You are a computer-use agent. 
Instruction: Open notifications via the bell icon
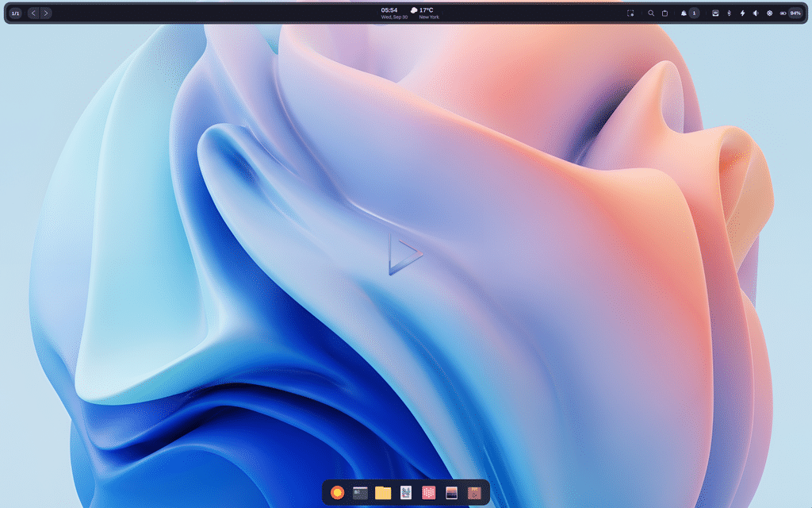click(684, 13)
